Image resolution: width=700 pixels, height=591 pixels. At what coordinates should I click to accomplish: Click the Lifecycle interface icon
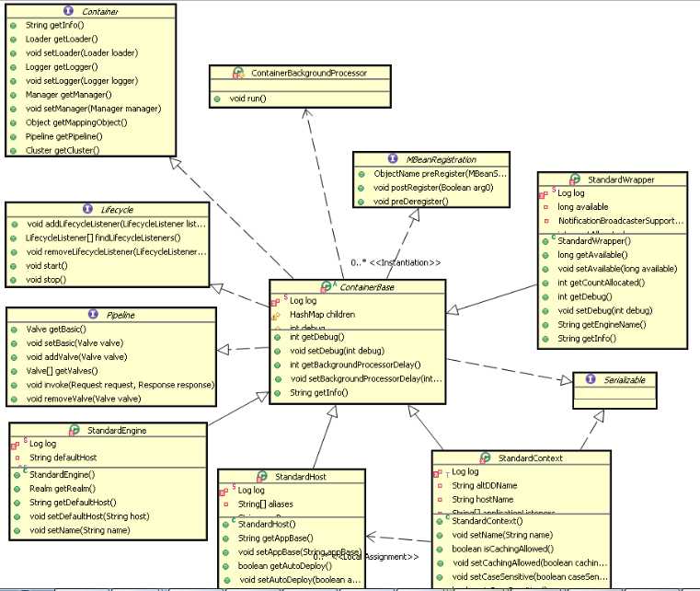pyautogui.click(x=87, y=209)
